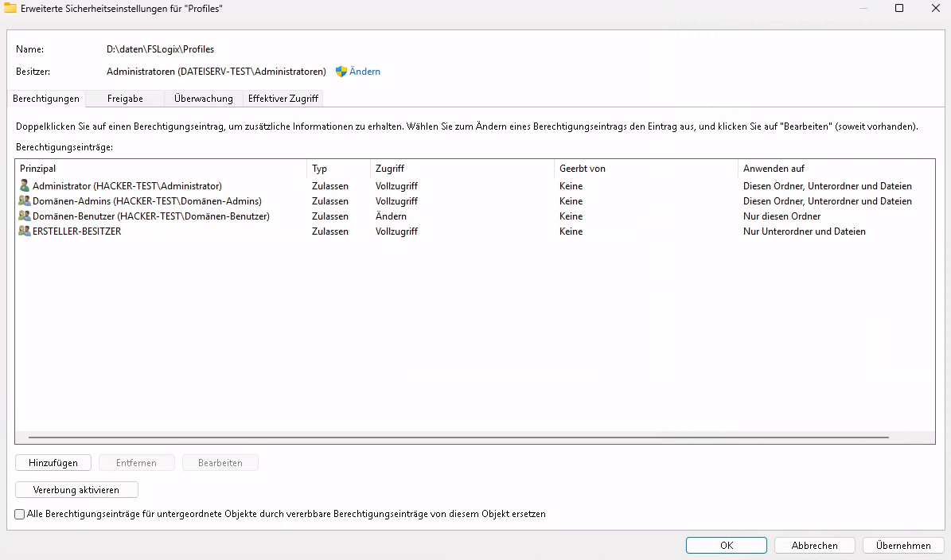
Task: Click the shield icon next to Ändern
Action: tap(341, 72)
